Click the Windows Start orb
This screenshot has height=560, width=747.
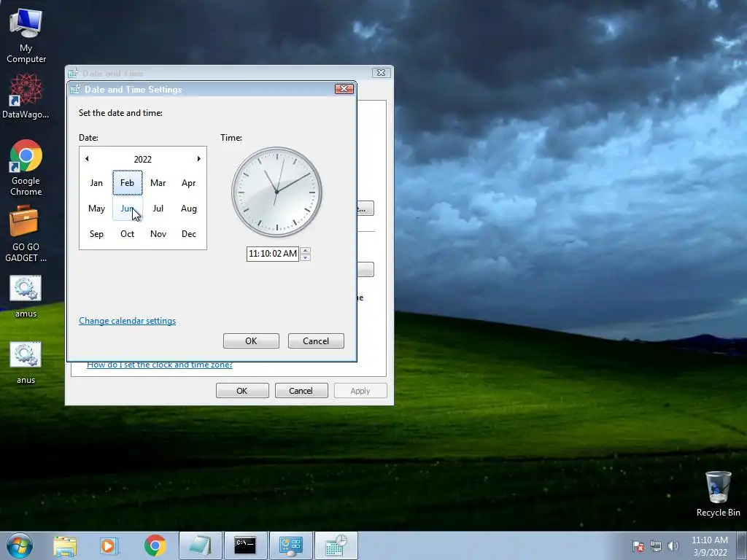click(x=19, y=545)
